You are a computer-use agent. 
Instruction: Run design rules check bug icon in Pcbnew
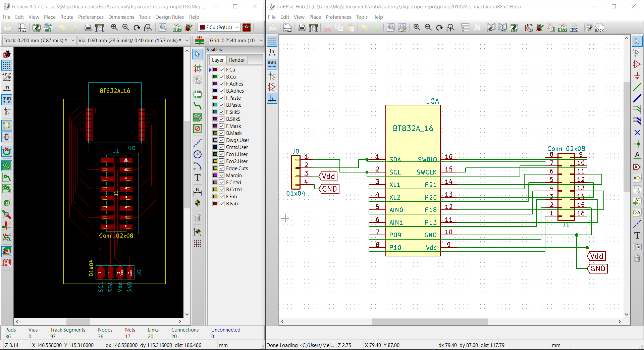(x=189, y=28)
